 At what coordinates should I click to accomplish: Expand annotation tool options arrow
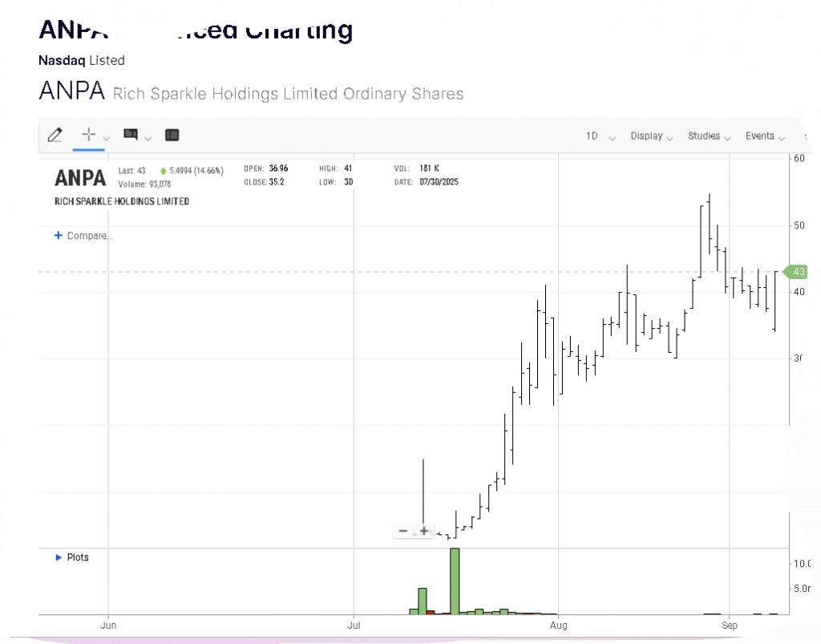(x=148, y=138)
